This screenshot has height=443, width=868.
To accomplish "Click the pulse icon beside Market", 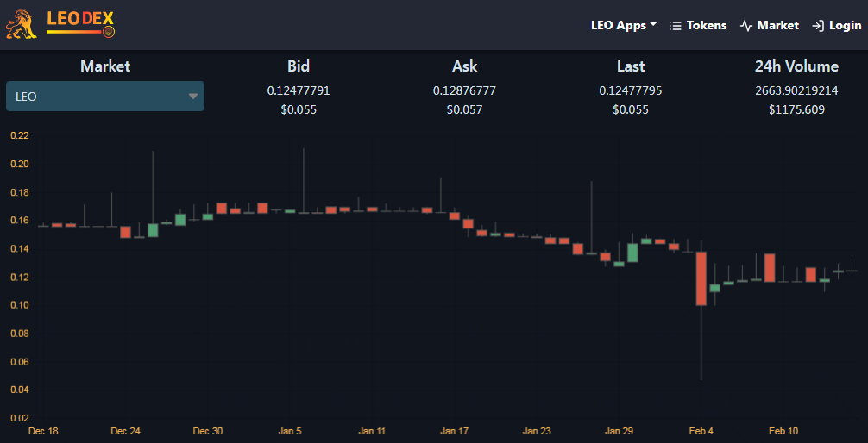I will coord(745,26).
